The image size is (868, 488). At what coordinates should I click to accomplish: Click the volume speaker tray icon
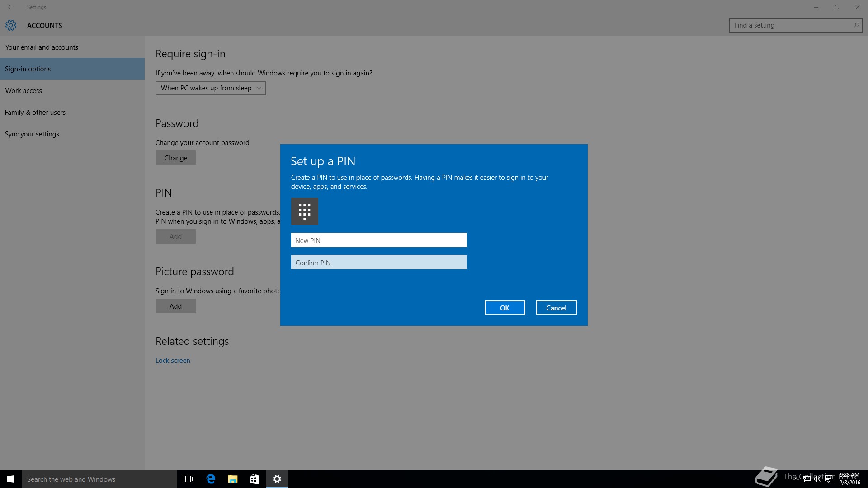(x=818, y=479)
